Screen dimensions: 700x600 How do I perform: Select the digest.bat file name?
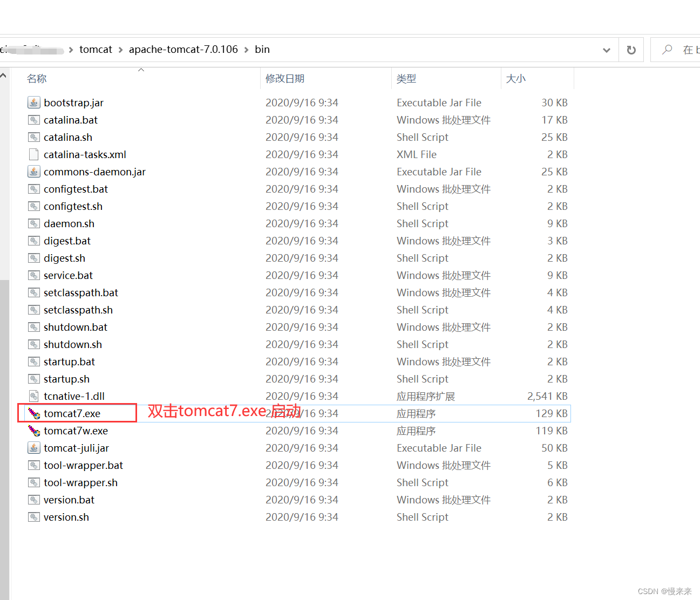click(x=67, y=241)
